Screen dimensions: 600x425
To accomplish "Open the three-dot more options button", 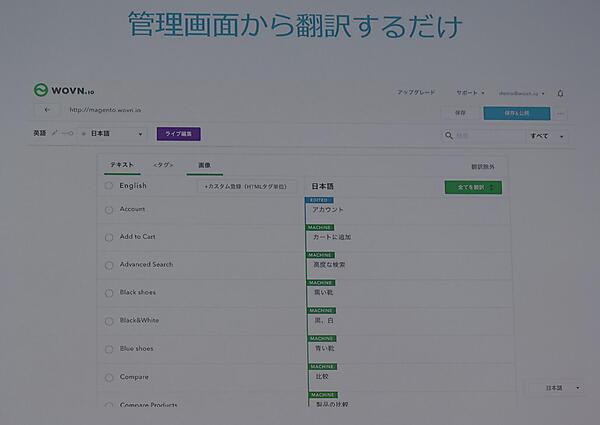I will 560,114.
